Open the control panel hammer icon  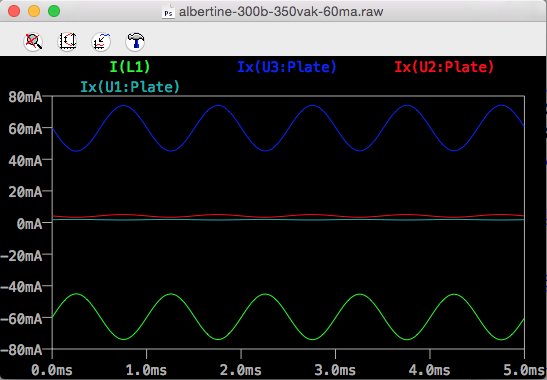click(135, 42)
